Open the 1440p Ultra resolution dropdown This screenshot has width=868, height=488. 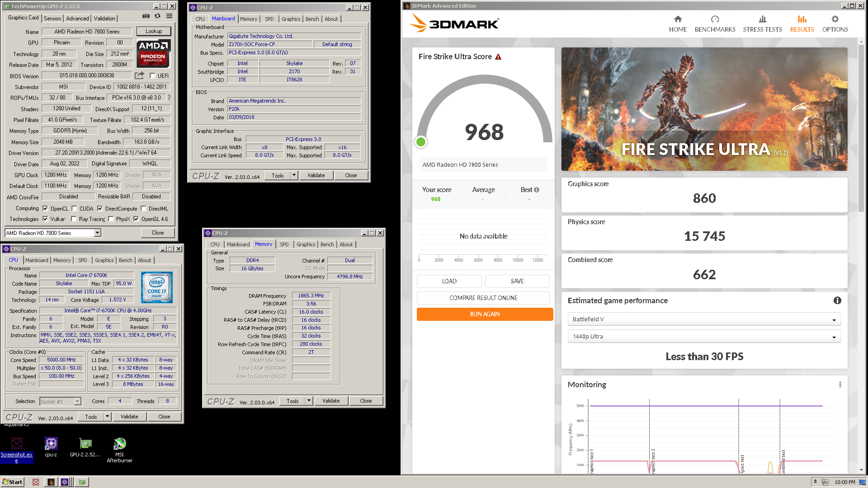click(x=704, y=336)
